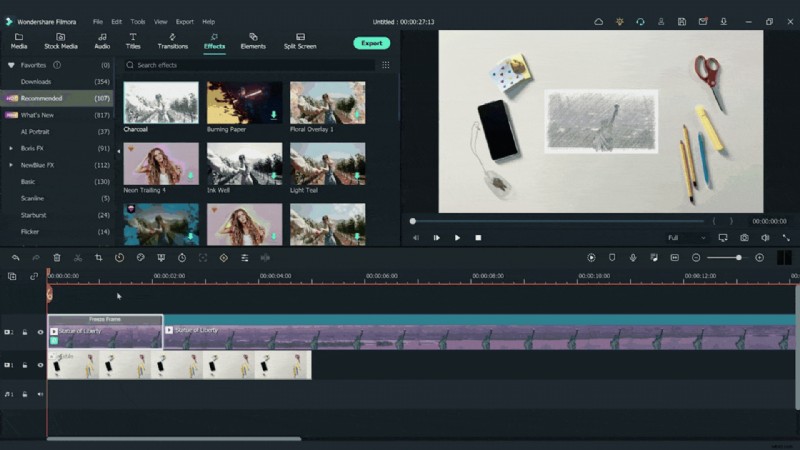Mute the audio track speaker icon
This screenshot has width=800, height=450.
41,394
